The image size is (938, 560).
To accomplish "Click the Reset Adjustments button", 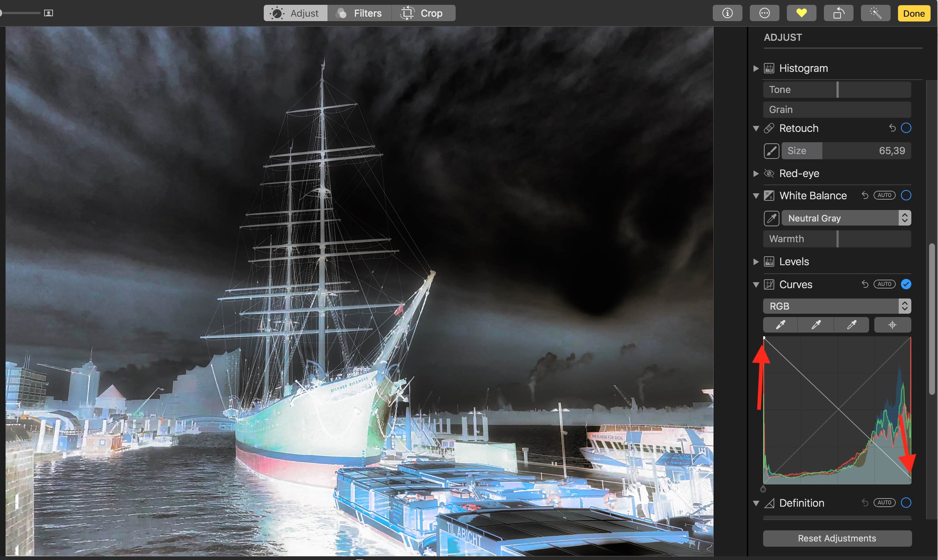I will pyautogui.click(x=837, y=538).
